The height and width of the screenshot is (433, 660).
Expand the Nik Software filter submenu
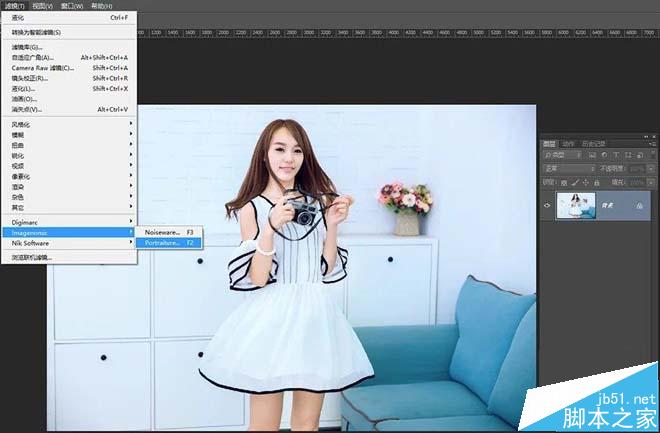click(69, 243)
